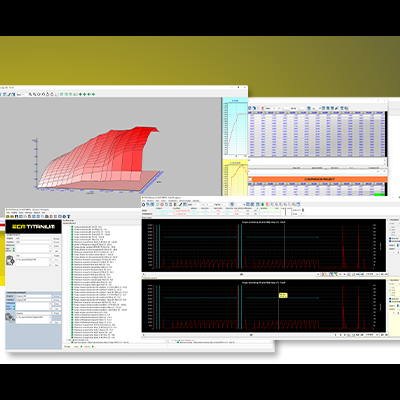This screenshot has height=400, width=400.
Task: Click the round gear icon beside the T icon
Action: tap(64, 217)
